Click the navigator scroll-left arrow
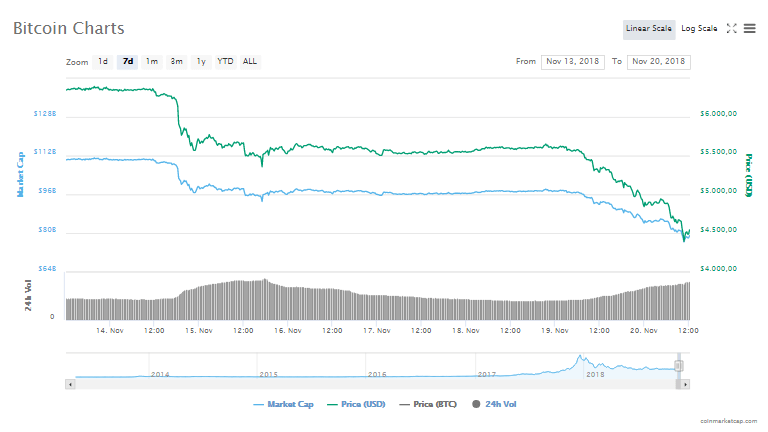This screenshot has width=768, height=432. click(x=71, y=384)
